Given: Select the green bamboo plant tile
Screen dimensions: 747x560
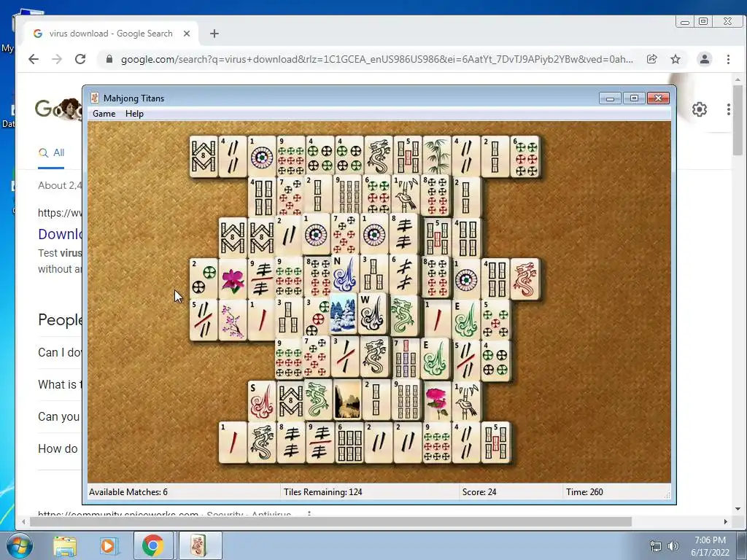Looking at the screenshot, I should [437, 157].
